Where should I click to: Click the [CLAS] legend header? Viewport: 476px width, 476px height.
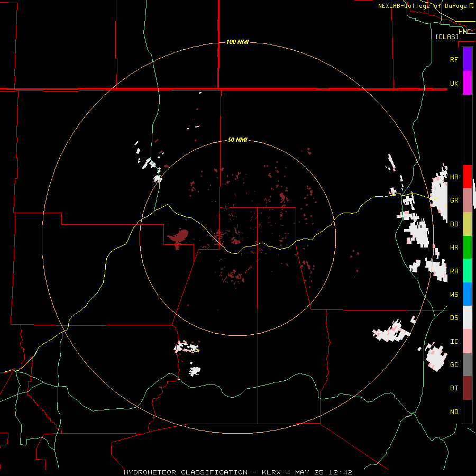[x=447, y=36]
